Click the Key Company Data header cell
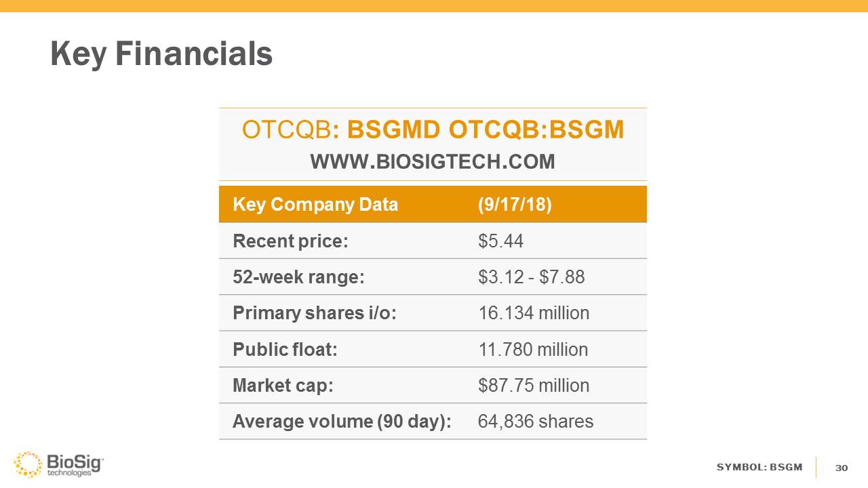Viewport: 868px width, 488px height. point(315,205)
